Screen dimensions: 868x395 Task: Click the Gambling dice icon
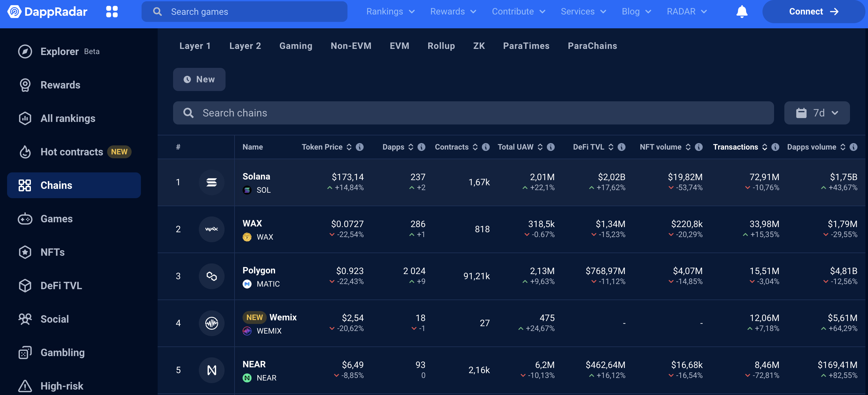coord(25,352)
